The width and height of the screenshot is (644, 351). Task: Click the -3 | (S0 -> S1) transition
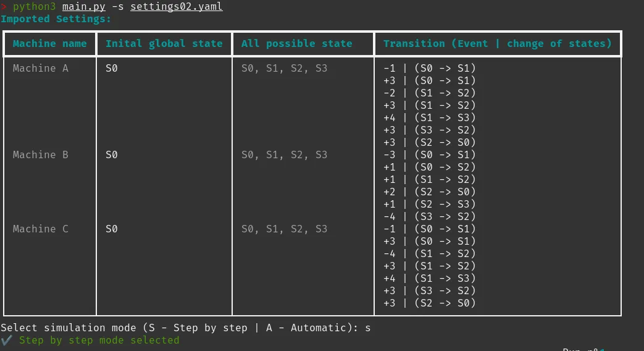point(429,155)
